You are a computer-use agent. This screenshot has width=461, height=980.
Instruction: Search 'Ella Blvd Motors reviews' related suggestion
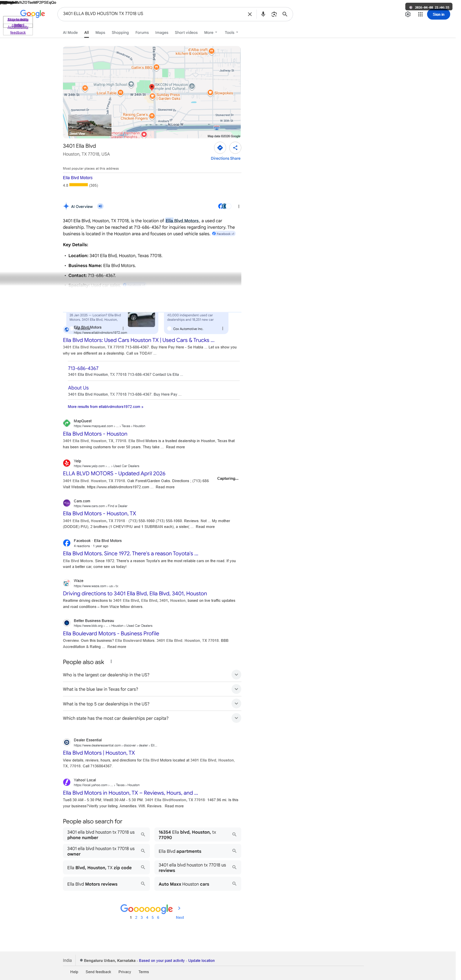coord(106,884)
